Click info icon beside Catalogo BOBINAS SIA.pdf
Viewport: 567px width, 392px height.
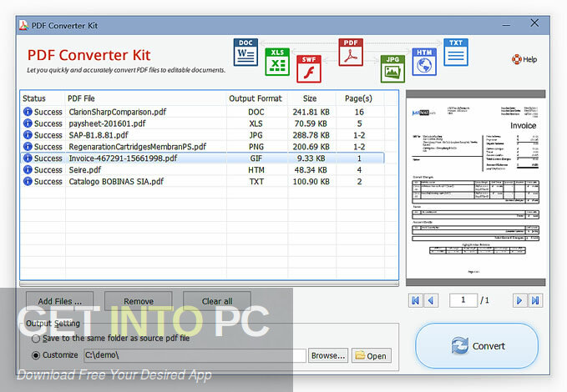(28, 181)
